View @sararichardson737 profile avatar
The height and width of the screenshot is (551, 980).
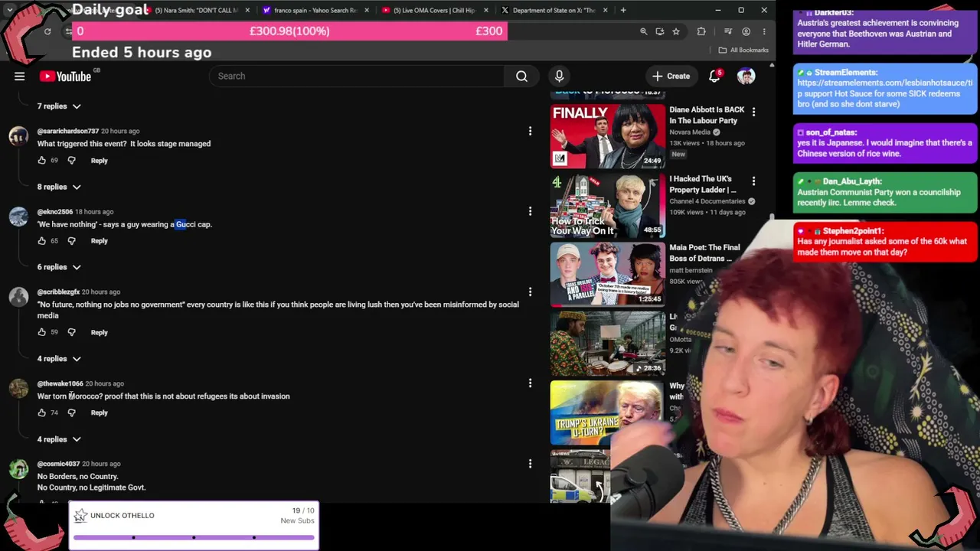point(18,136)
